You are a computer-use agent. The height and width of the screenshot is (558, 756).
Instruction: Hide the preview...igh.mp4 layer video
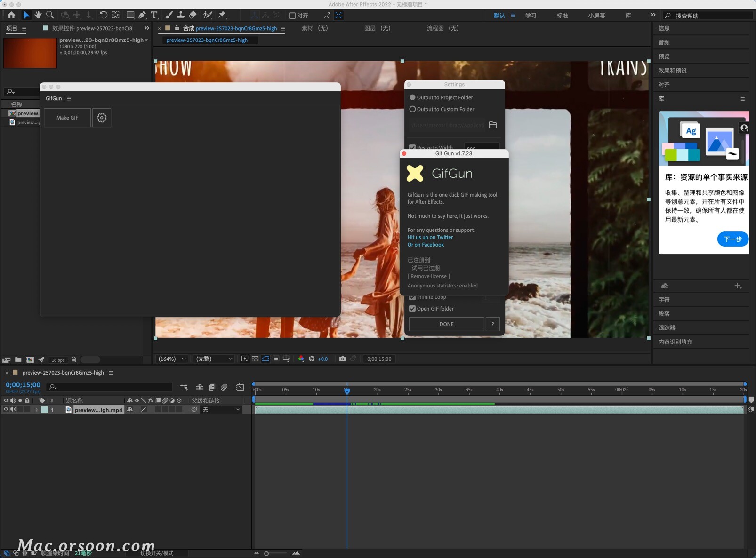tap(6, 410)
